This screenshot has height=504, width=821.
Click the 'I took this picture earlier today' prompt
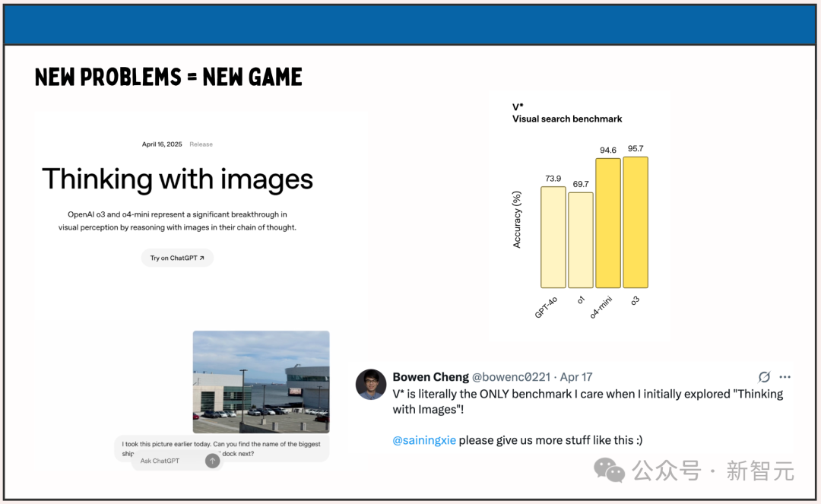point(221,449)
